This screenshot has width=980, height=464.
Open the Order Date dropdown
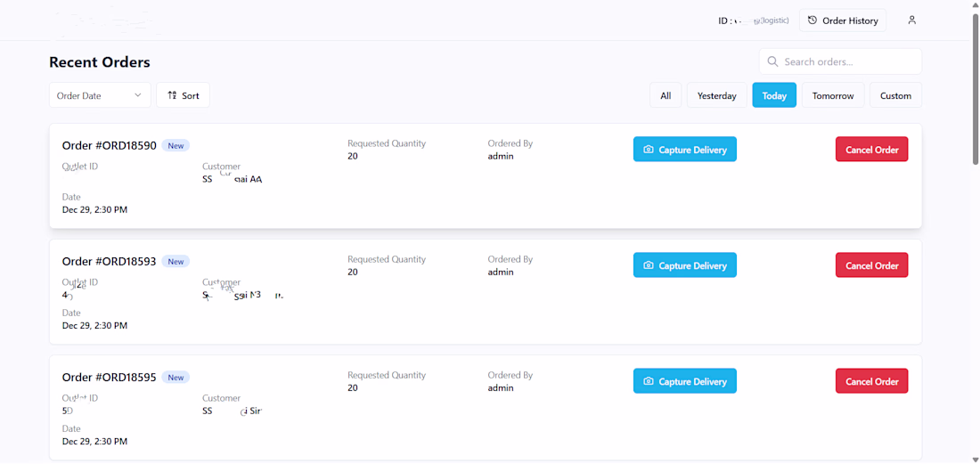99,95
